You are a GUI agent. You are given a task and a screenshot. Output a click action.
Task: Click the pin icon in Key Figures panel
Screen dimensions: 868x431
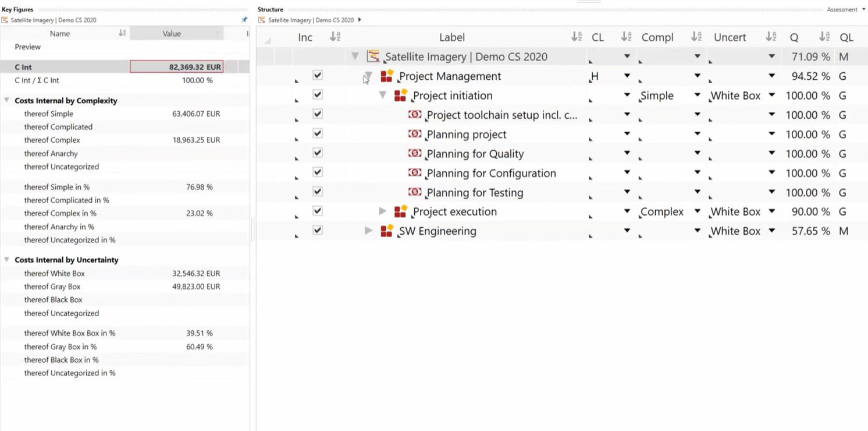click(244, 20)
